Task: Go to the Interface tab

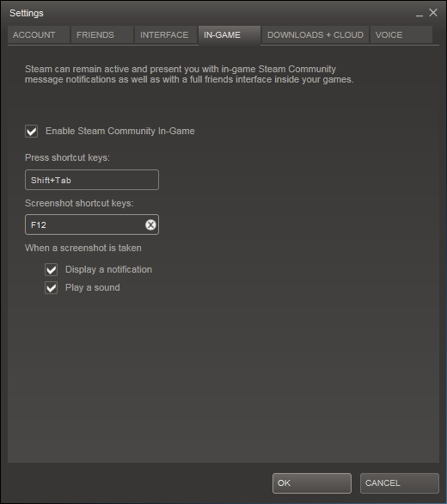Action: click(x=166, y=34)
